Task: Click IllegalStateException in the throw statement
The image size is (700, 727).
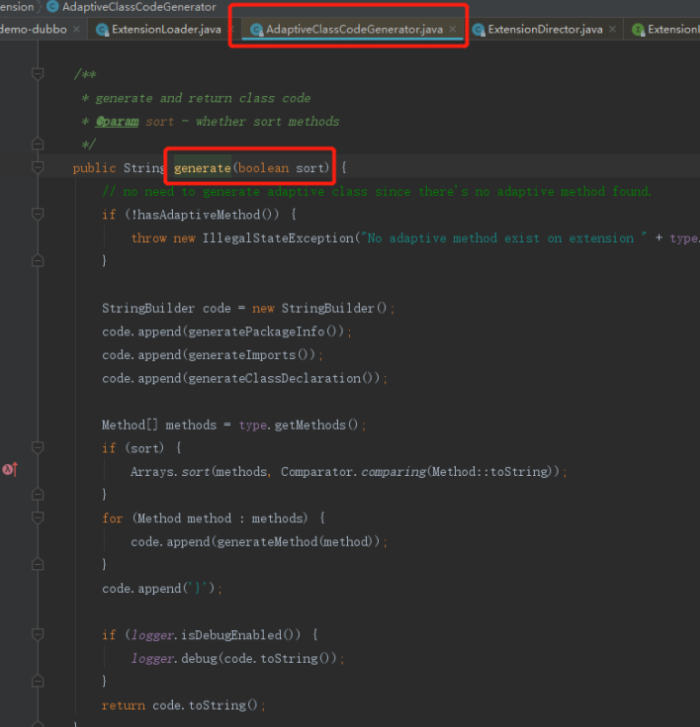Action: tap(278, 238)
